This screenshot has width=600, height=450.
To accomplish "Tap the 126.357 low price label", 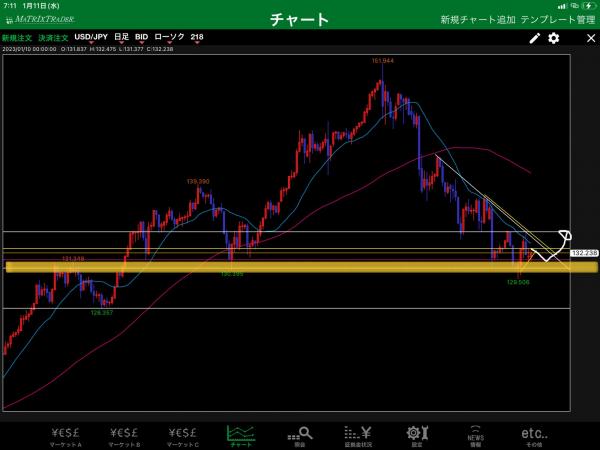I will pos(102,313).
